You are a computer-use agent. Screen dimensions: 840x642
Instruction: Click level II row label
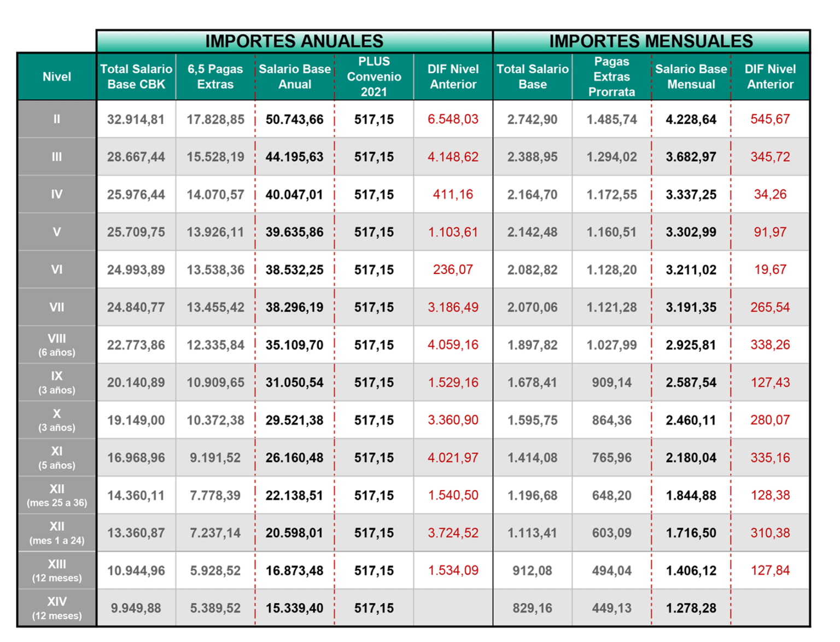[57, 119]
